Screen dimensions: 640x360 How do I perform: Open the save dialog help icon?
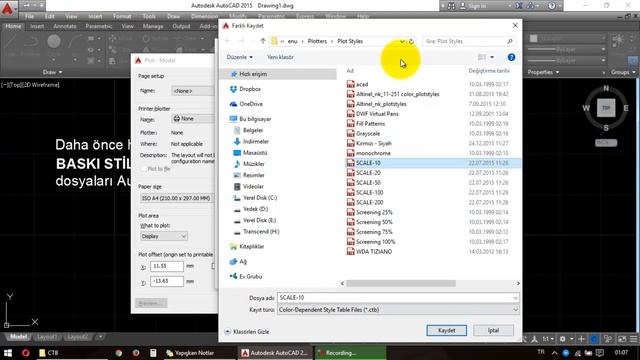click(x=511, y=57)
